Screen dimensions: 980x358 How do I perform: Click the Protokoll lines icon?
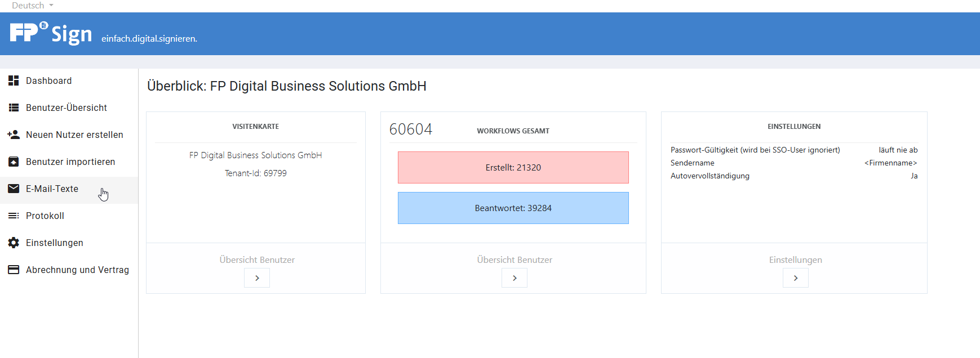tap(14, 216)
